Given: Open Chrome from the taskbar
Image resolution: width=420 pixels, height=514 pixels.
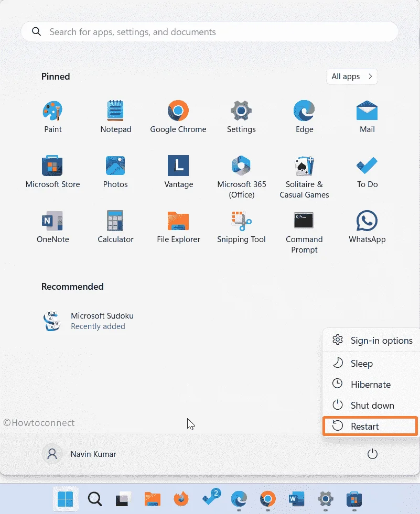Looking at the screenshot, I should [x=268, y=499].
